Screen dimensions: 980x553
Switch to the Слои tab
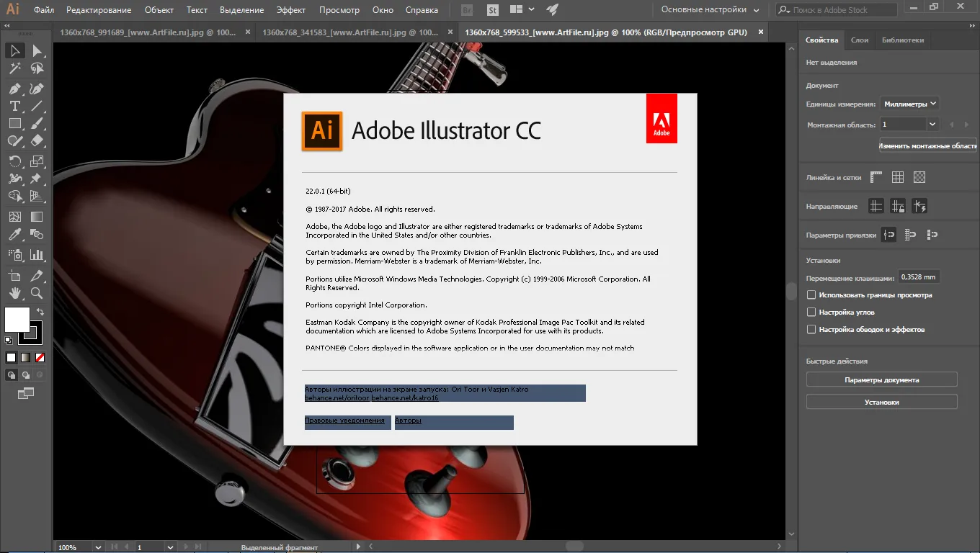(859, 40)
